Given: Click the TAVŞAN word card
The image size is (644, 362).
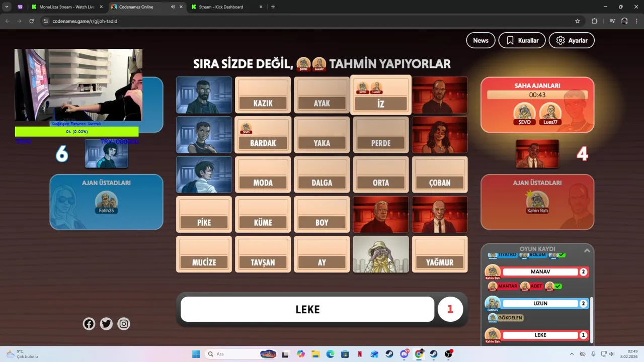Looking at the screenshot, I should (x=263, y=254).
